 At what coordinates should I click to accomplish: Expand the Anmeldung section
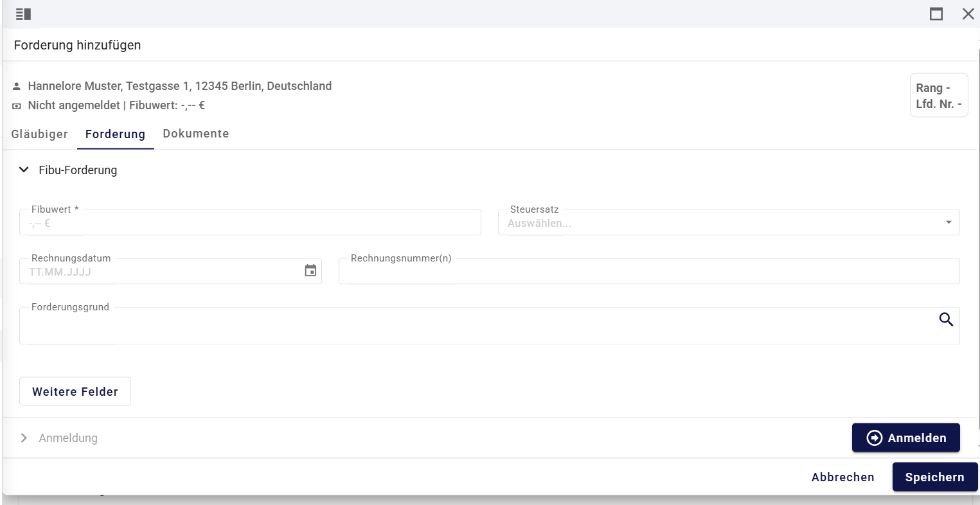[x=24, y=438]
